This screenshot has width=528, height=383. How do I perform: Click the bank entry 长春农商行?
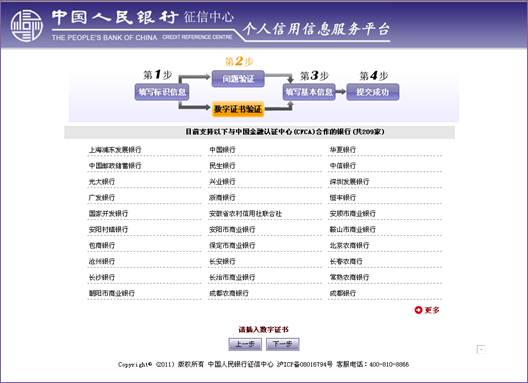click(x=346, y=261)
